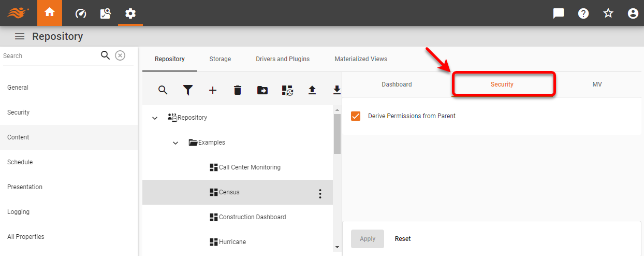Open General settings in sidebar
Screen dimensions: 644x256
69,88
